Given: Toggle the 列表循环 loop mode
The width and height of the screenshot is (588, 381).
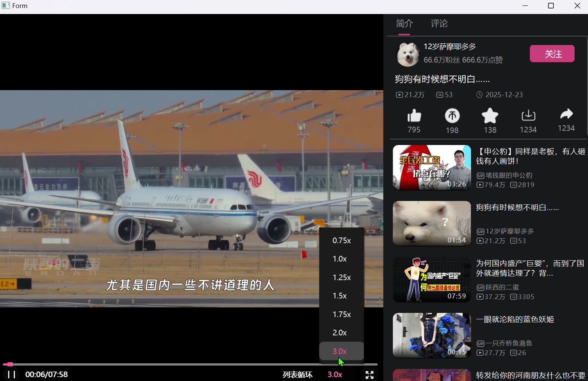Looking at the screenshot, I should (298, 374).
